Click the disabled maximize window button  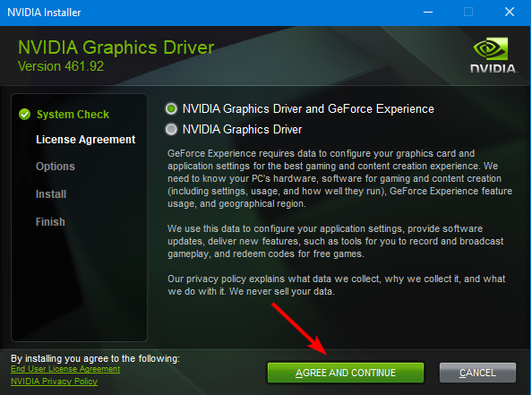coord(468,13)
